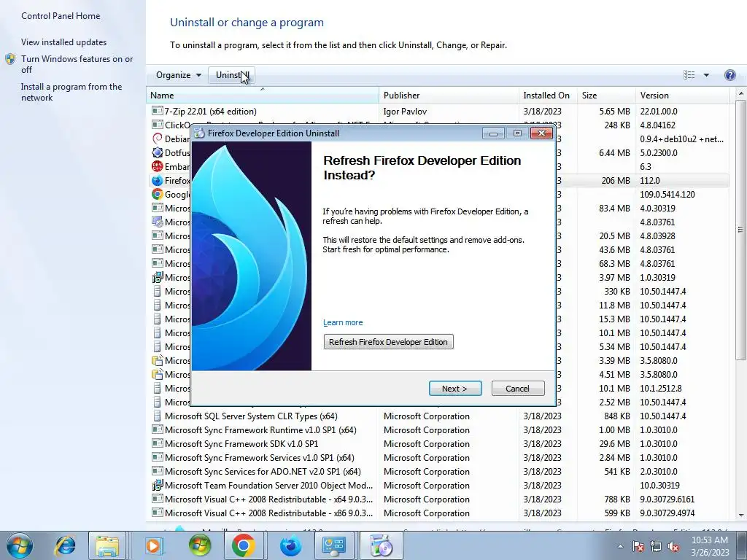Click the Uninstall toolbar button
Viewport: 747px width, 560px height.
click(x=232, y=75)
